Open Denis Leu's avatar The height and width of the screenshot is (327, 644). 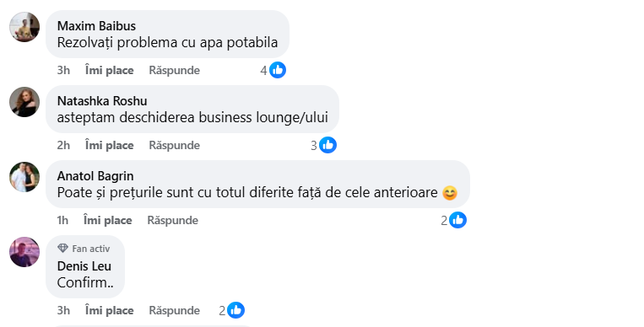point(24,252)
